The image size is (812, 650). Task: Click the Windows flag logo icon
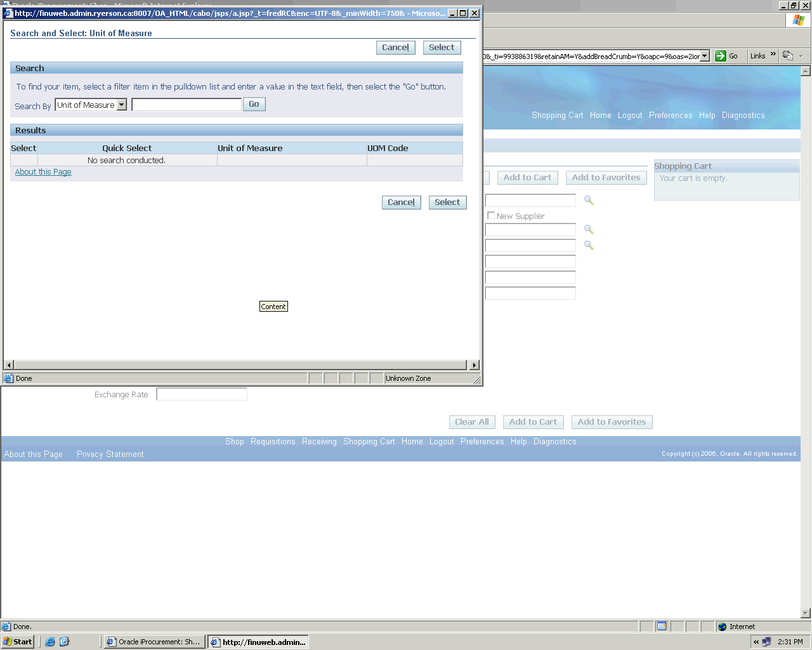(798, 20)
